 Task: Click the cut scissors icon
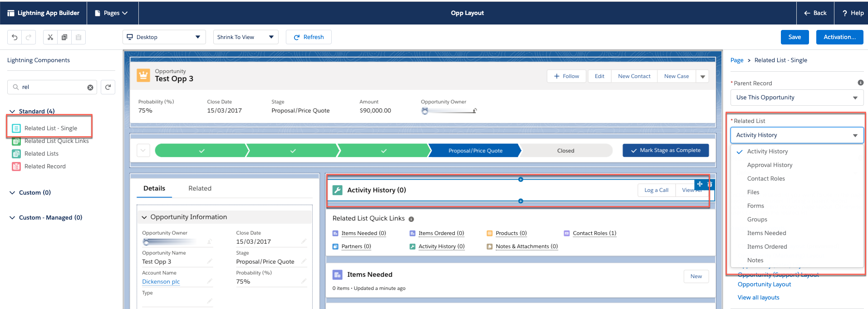coord(50,37)
